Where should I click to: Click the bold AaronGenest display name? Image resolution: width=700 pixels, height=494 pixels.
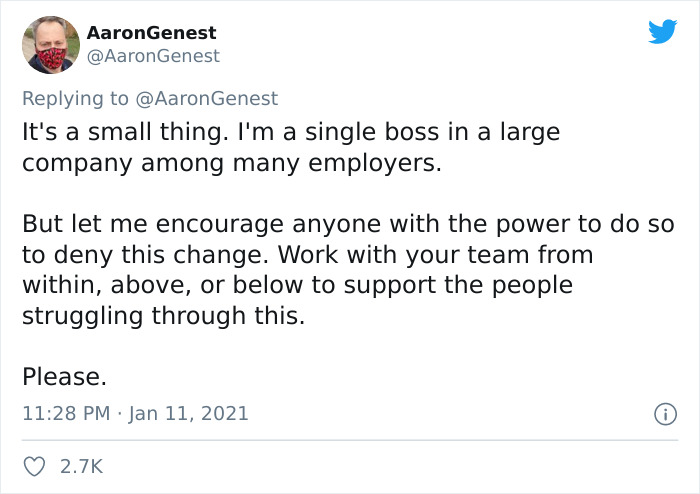pos(151,33)
